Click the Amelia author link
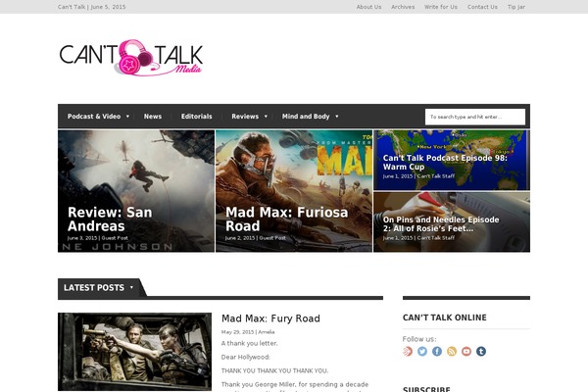This screenshot has height=392, width=588. click(x=267, y=332)
